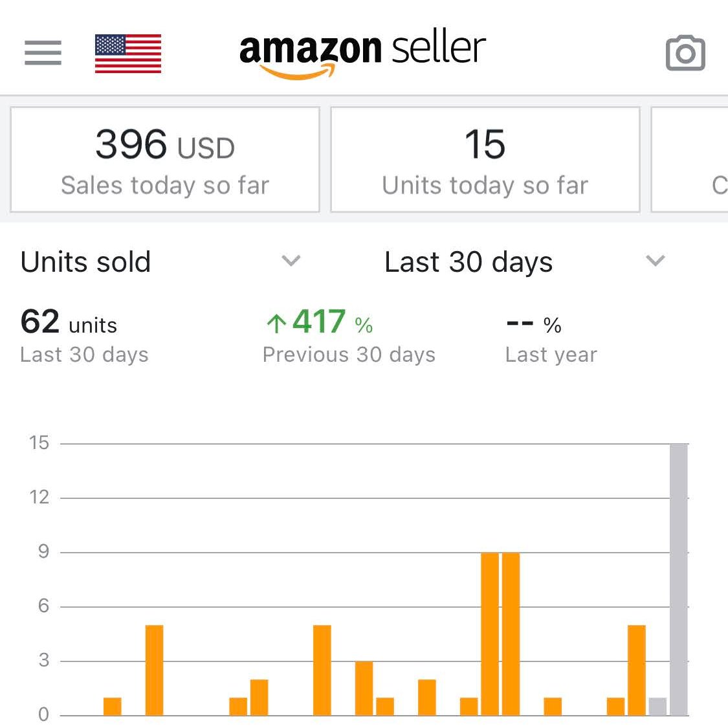Viewport: 728px width, 728px height.
Task: Expand chevron next to Units sold
Action: tap(291, 261)
